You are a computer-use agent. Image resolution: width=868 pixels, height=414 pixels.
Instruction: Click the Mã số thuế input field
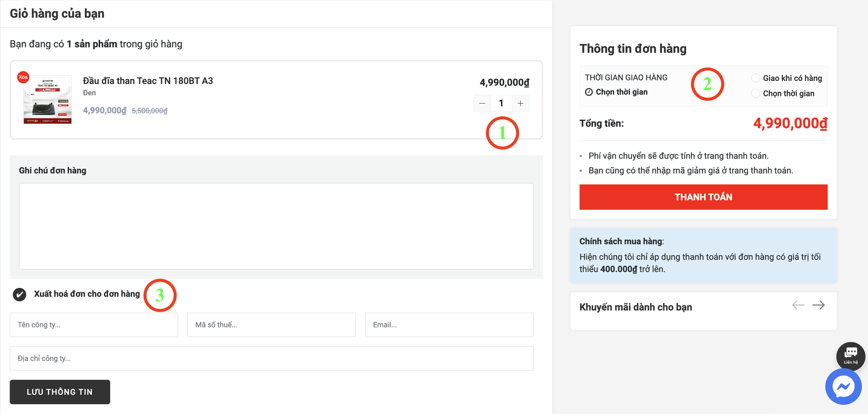271,325
